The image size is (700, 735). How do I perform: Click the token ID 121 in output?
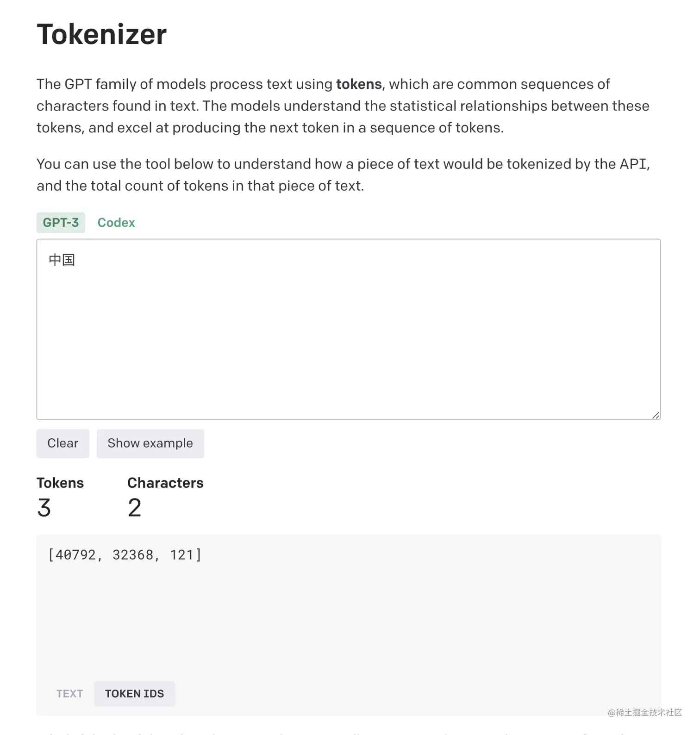pyautogui.click(x=181, y=554)
